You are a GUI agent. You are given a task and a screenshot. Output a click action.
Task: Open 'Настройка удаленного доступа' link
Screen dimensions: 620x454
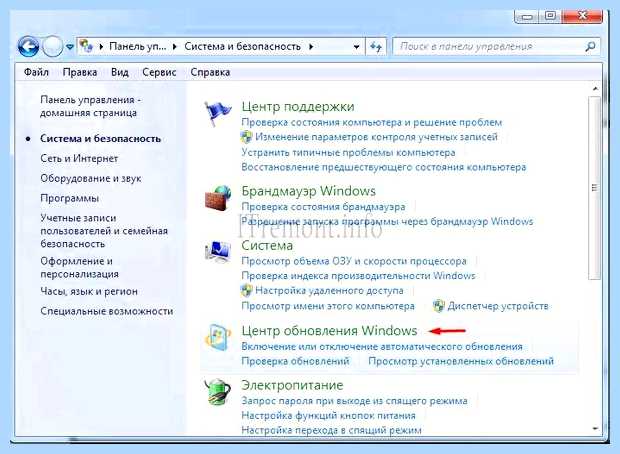[x=329, y=291]
